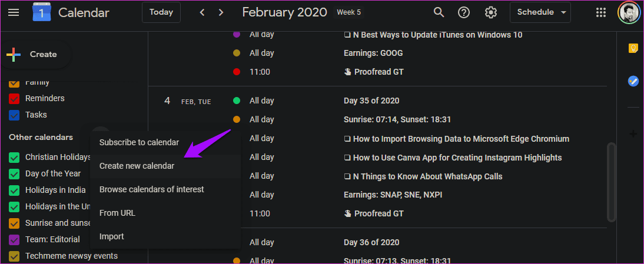Choose From URL option
This screenshot has width=644, height=264.
(x=165, y=213)
